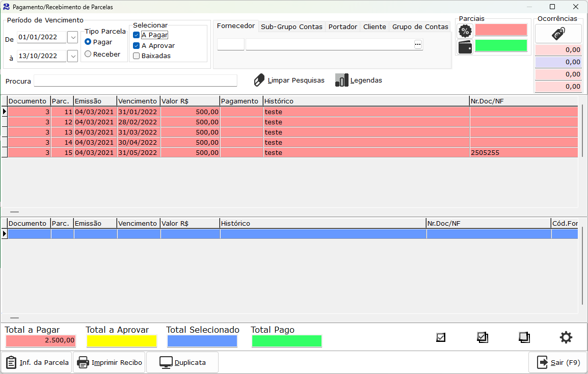Click the clipboard icon of Inf. da Parcela
The width and height of the screenshot is (588, 374).
point(11,362)
